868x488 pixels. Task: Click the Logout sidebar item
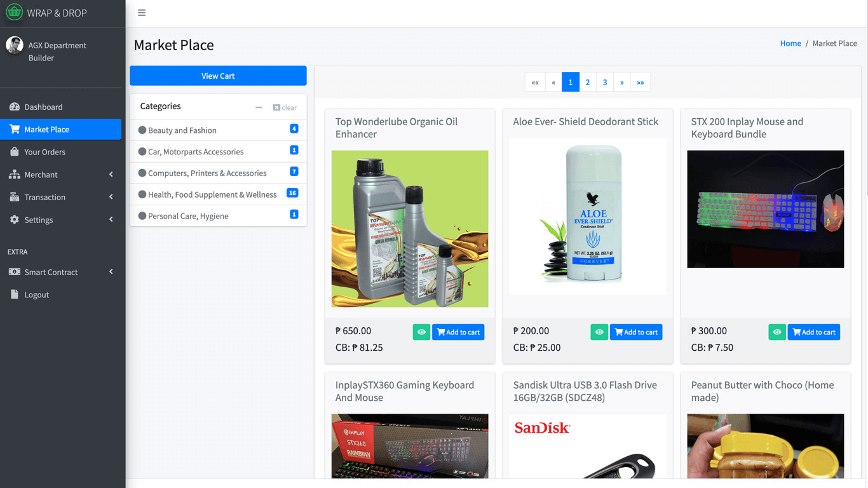[x=36, y=295]
